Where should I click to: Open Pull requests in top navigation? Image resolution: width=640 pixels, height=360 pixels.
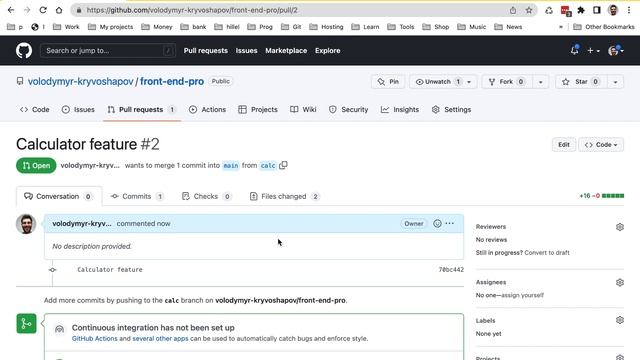tap(206, 51)
